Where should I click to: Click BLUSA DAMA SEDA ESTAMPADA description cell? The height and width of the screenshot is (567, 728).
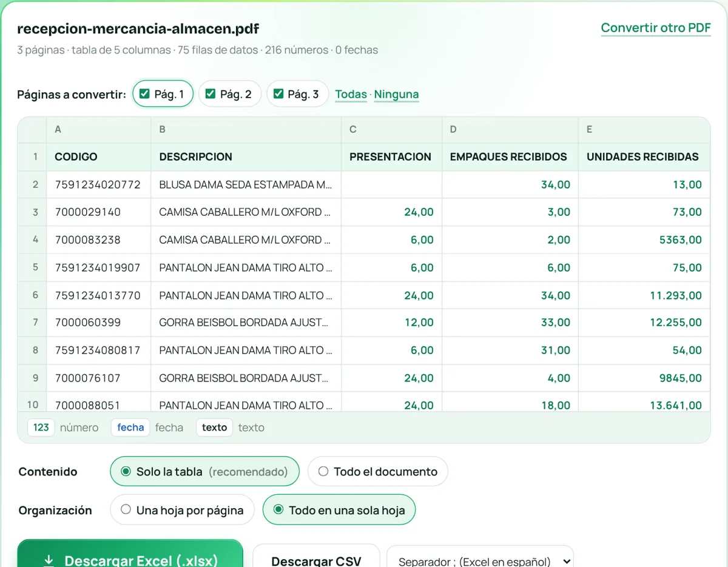246,184
